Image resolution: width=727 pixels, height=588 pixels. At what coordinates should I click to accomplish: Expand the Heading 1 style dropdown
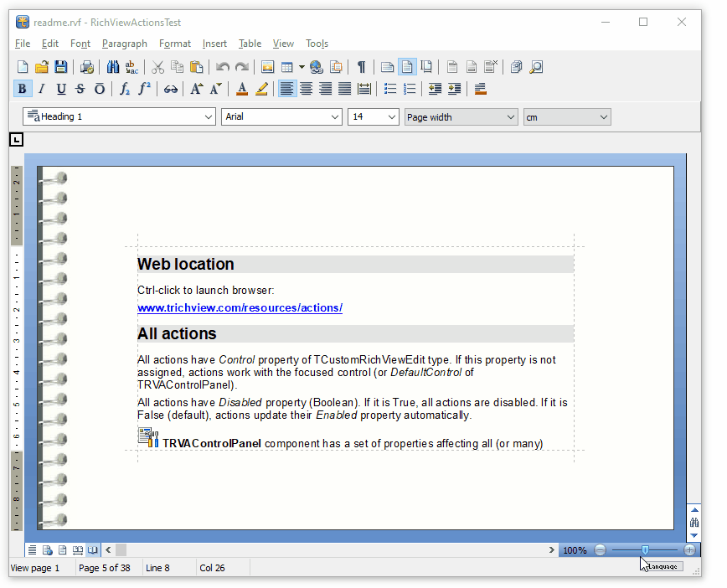tap(209, 117)
